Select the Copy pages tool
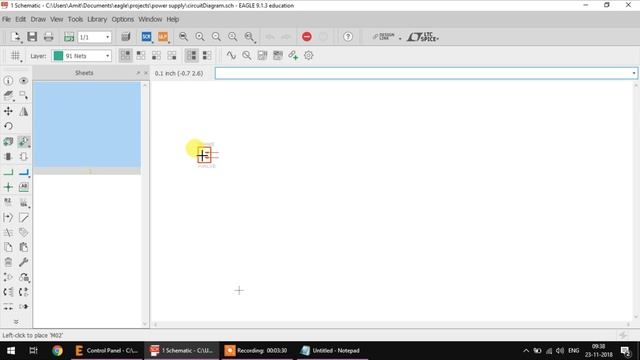 8,247
